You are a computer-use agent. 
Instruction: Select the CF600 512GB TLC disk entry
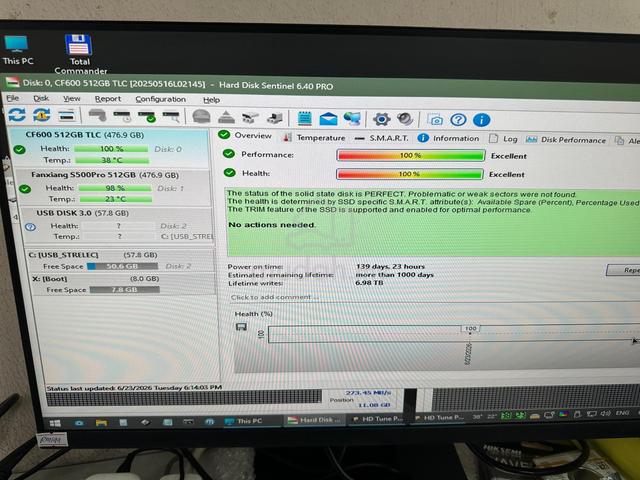click(109, 147)
